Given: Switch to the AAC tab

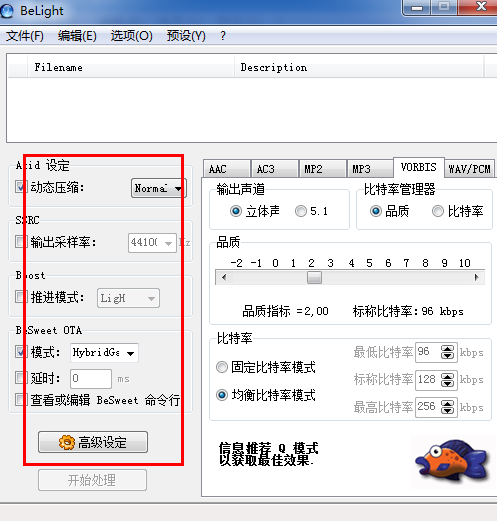Looking at the screenshot, I should [x=227, y=169].
